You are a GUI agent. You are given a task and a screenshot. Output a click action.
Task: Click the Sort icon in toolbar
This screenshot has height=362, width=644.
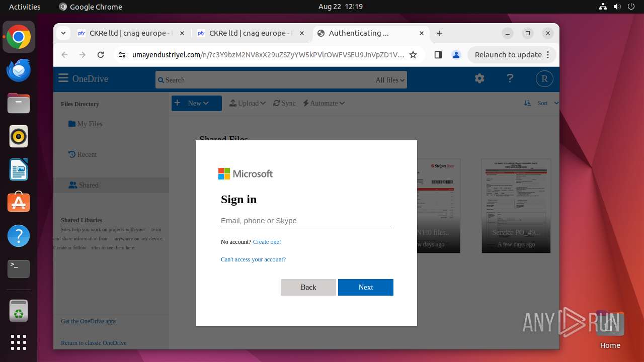point(527,103)
